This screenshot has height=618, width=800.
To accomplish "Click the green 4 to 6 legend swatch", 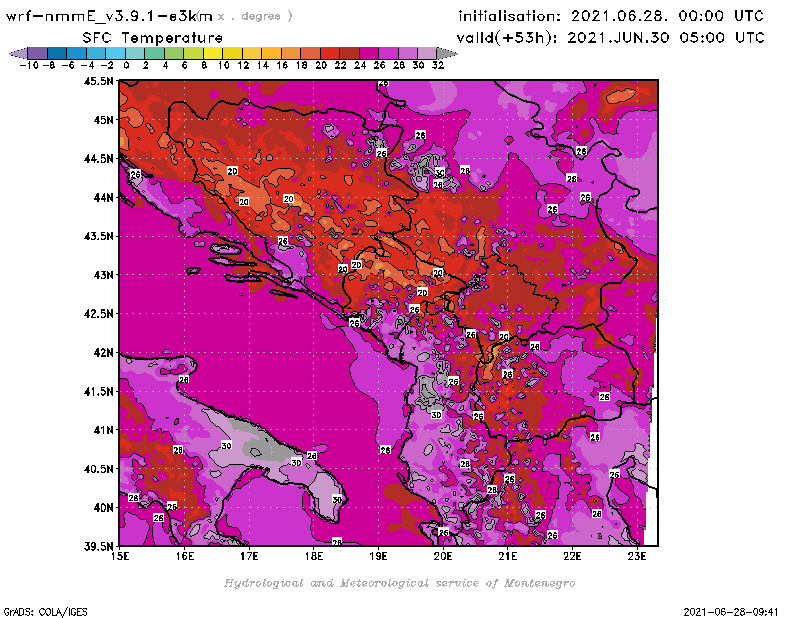I will [174, 53].
